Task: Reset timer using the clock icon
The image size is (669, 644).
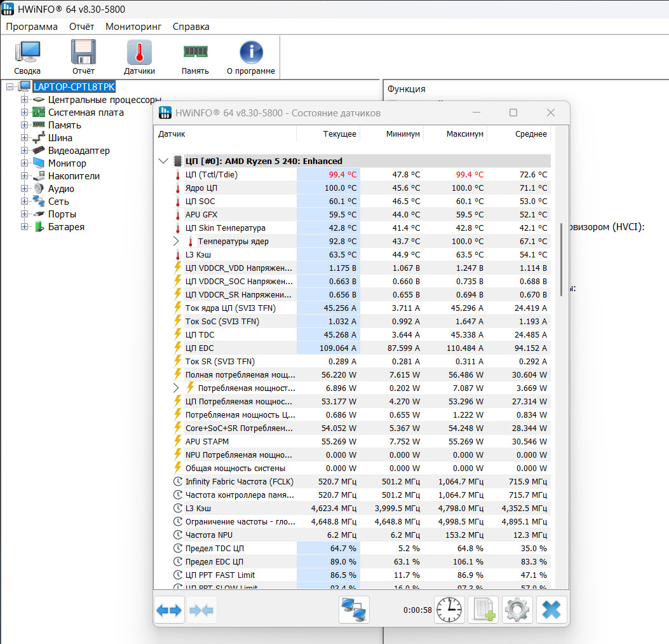Action: [x=449, y=610]
